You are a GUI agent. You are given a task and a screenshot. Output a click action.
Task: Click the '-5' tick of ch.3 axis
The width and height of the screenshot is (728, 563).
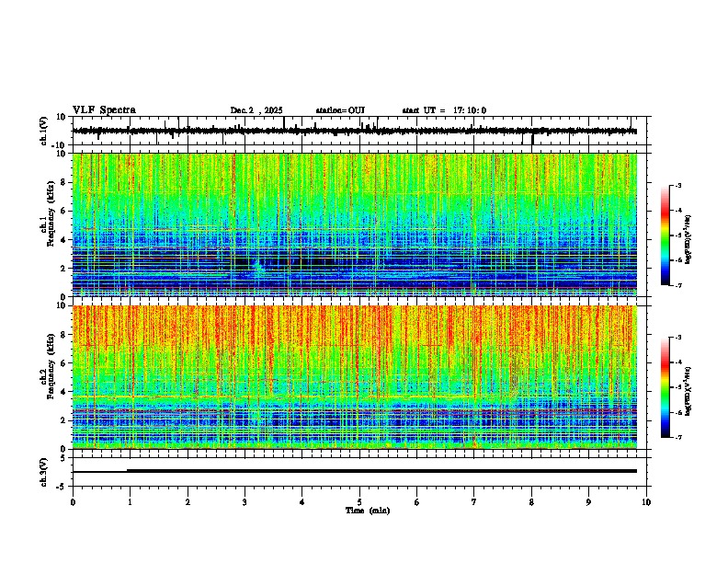click(62, 487)
